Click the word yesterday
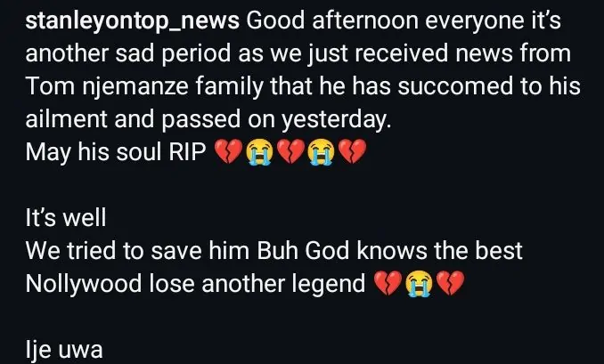 [x=336, y=120]
